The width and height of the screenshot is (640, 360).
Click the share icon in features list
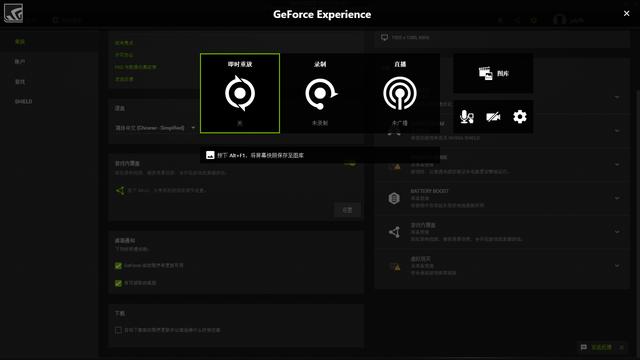point(394,232)
